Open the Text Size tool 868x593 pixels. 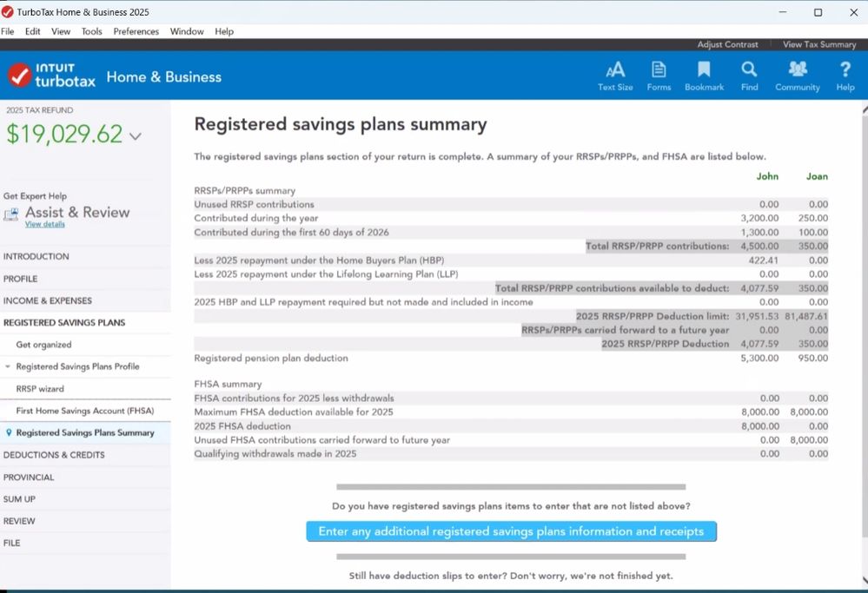[615, 75]
